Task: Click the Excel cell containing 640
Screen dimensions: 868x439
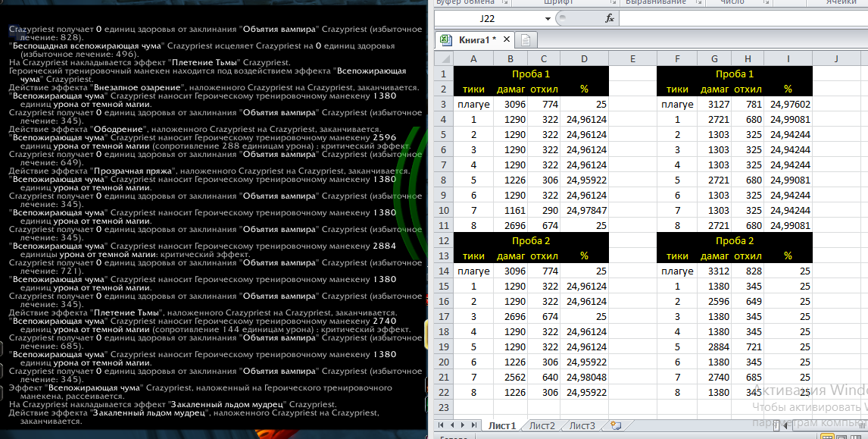Action: [x=544, y=377]
